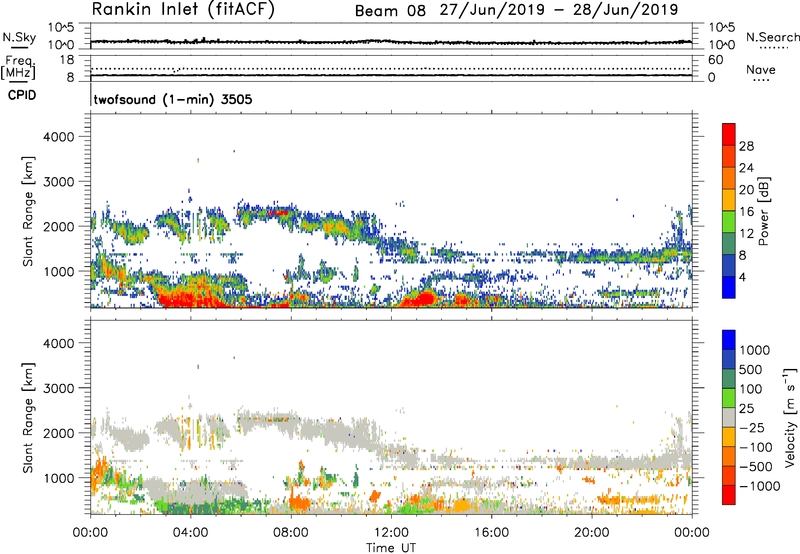
Task: Click the '18' frequency axis tick label
Action: click(67, 60)
